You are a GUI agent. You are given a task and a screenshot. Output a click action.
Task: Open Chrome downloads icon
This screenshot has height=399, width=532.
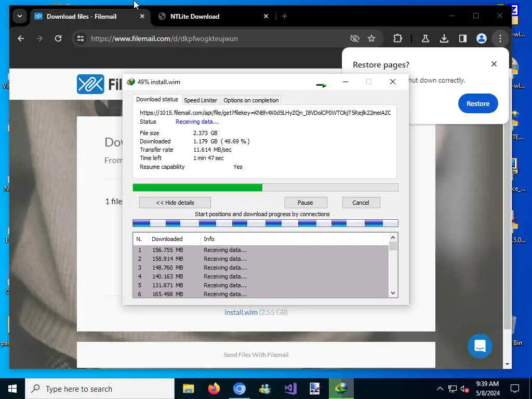[x=444, y=38]
